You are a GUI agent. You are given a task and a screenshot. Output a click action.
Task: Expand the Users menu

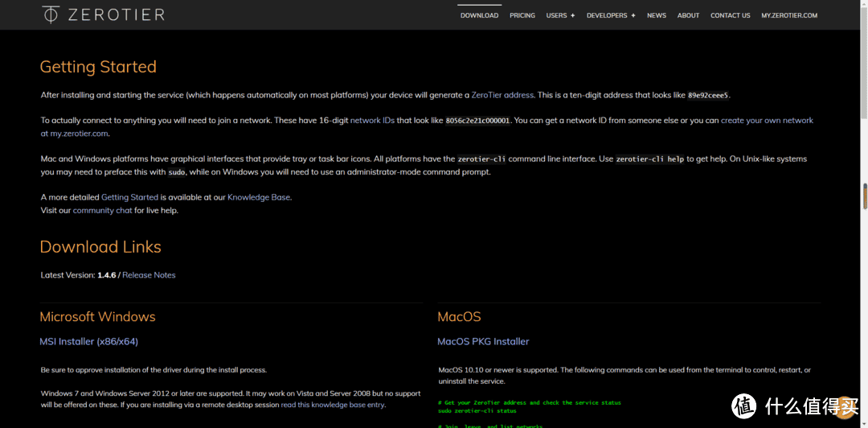(560, 15)
